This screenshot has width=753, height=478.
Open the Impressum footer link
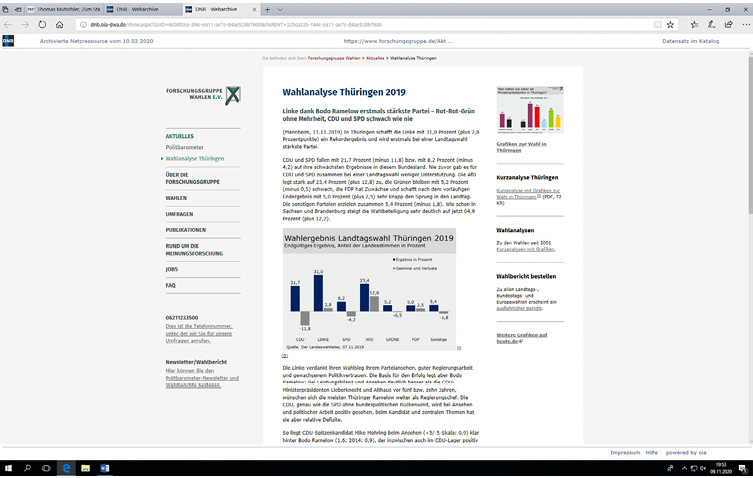pos(625,453)
